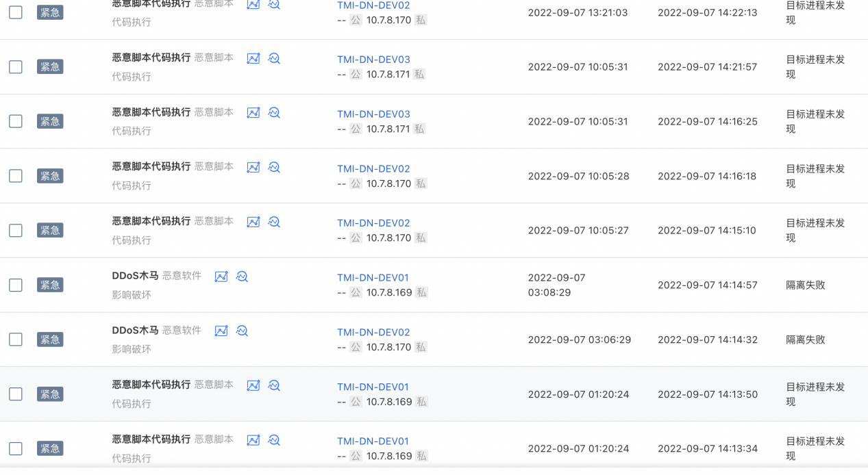This screenshot has height=475, width=868.
Task: Click the 紧急 tag in row updated 14:15:10
Action: coord(50,230)
